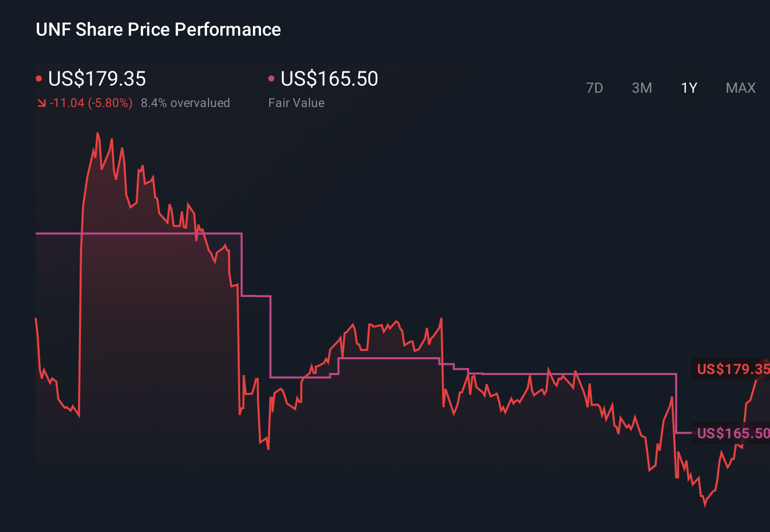Toggle Fair Value line visibility via its legend
Viewport: 770px width, 532px height.
pos(272,78)
